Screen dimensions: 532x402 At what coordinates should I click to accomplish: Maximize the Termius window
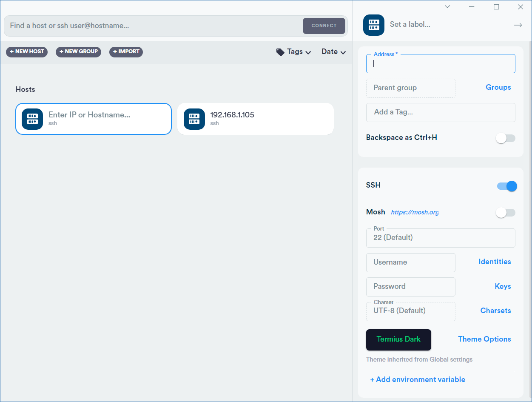pos(496,7)
